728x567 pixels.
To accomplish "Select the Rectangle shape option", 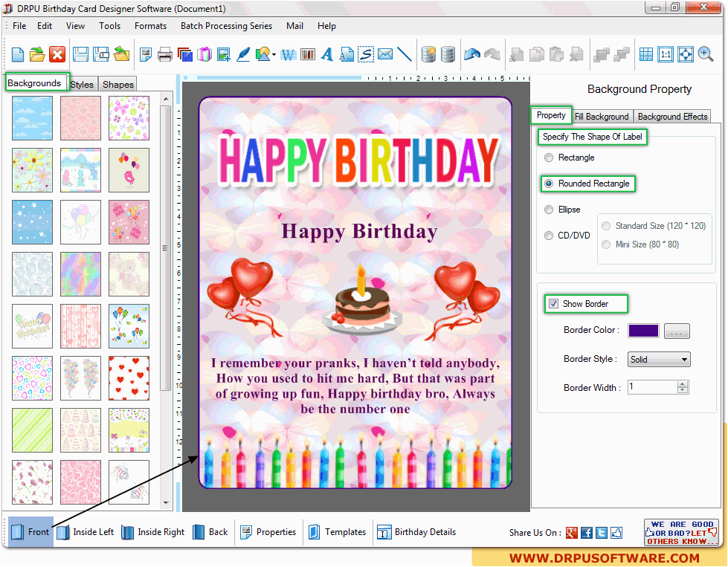I will (550, 158).
